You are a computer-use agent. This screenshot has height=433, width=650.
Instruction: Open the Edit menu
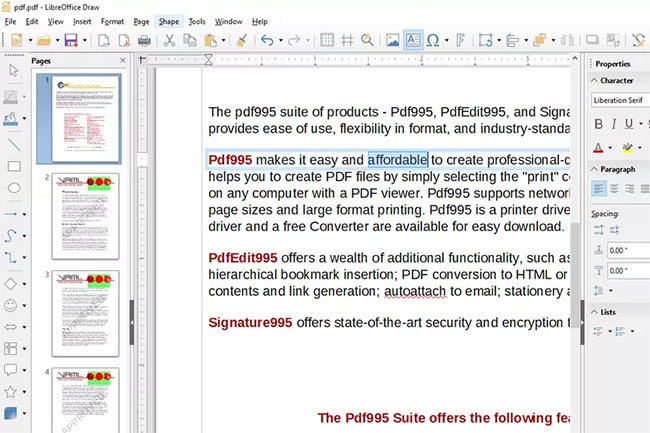tap(32, 22)
